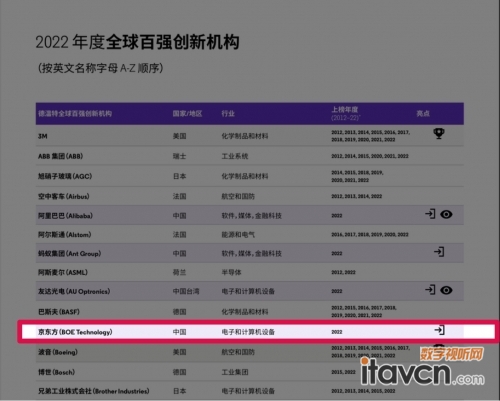Click the 3M company name
The width and height of the screenshot is (500, 401).
43,136
